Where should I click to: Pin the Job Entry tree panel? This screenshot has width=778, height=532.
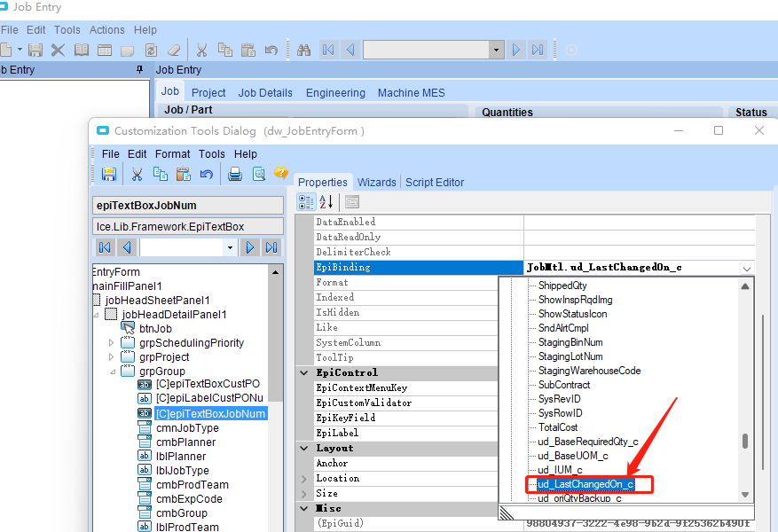click(x=140, y=69)
